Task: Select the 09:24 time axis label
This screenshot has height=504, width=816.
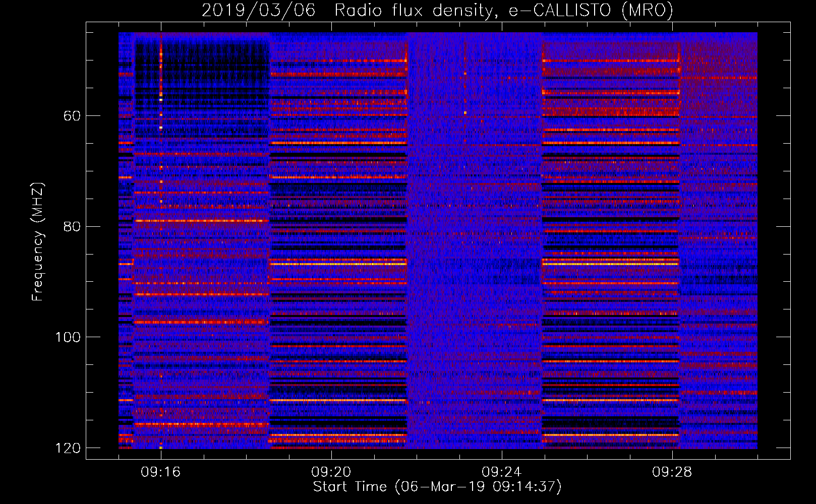Action: pos(501,472)
